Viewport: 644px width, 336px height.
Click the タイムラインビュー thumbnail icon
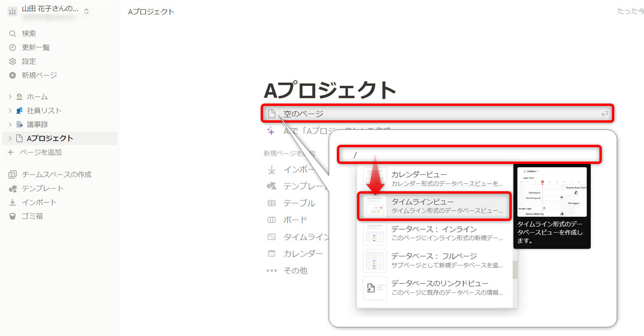pyautogui.click(x=375, y=206)
